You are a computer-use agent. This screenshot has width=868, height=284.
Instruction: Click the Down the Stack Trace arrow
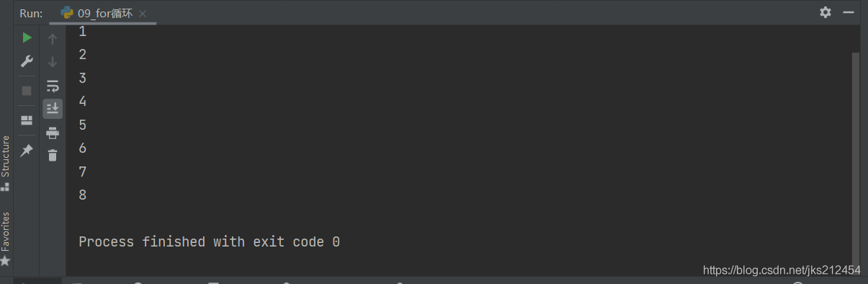(x=53, y=62)
